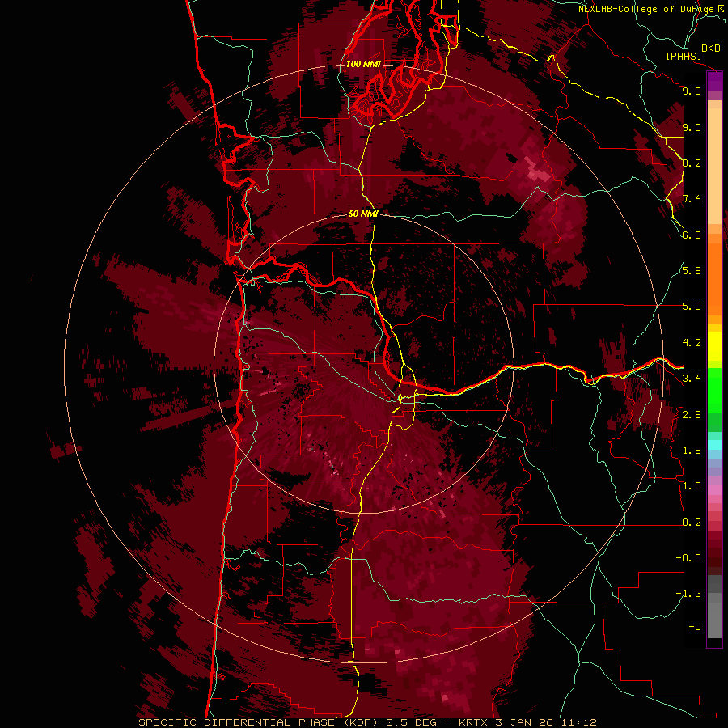Click the DKD product label
Image resolution: width=728 pixels, height=728 pixels.
(711, 48)
